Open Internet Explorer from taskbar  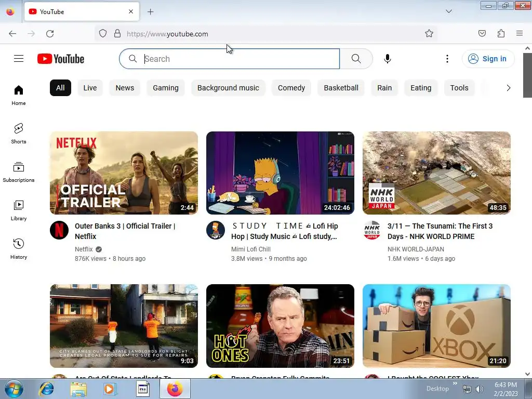click(46, 389)
